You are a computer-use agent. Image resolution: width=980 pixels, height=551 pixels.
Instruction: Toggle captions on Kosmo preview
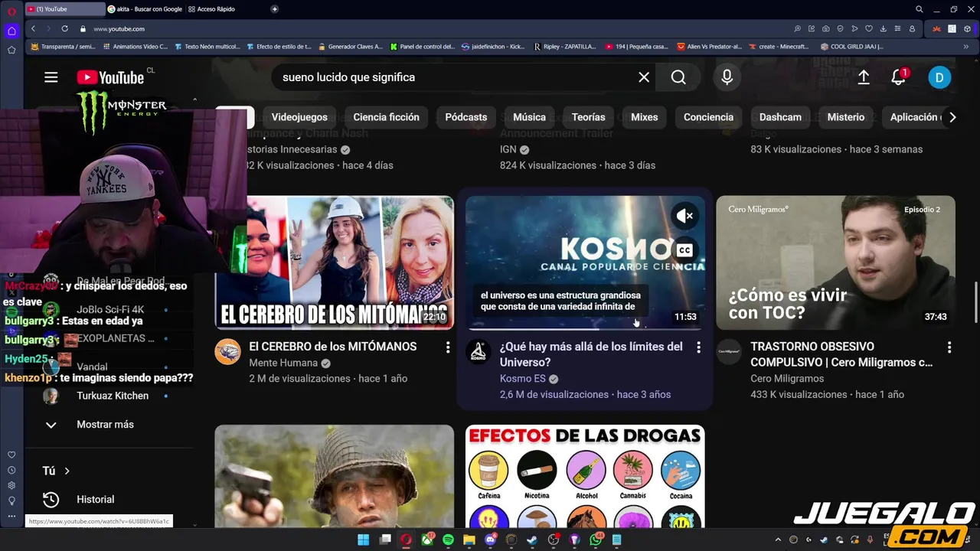(684, 249)
